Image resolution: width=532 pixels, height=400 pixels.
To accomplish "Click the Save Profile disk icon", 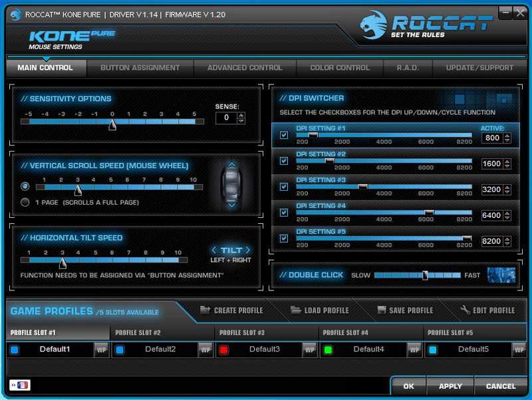I will 382,310.
